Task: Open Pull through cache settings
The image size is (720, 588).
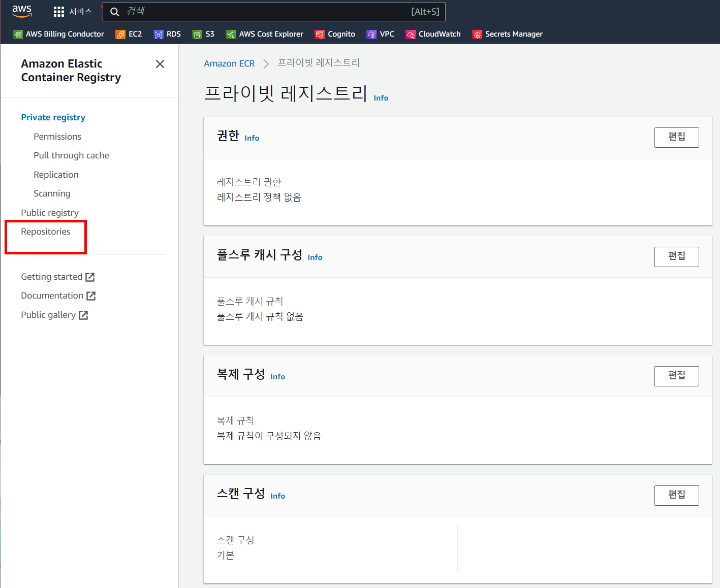Action: pos(71,155)
